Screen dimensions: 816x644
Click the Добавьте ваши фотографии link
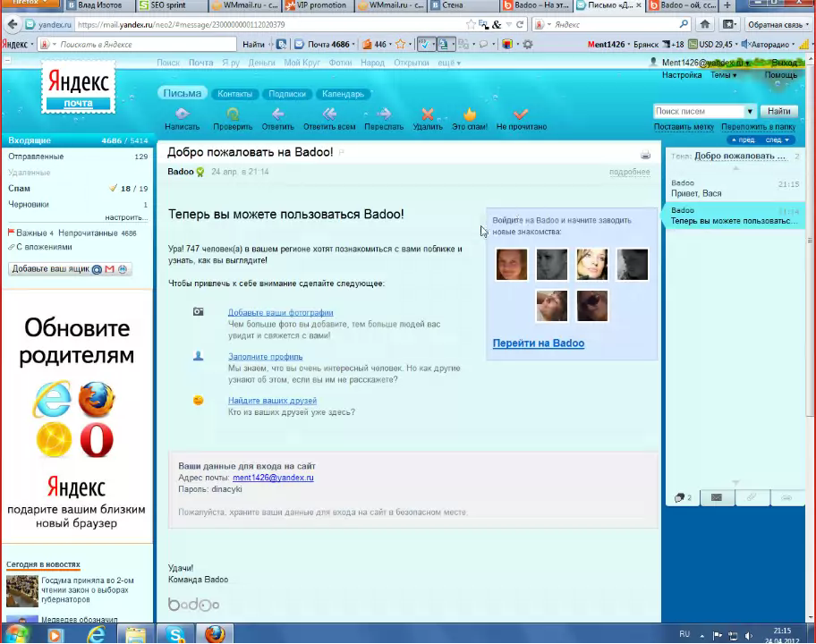coord(281,313)
